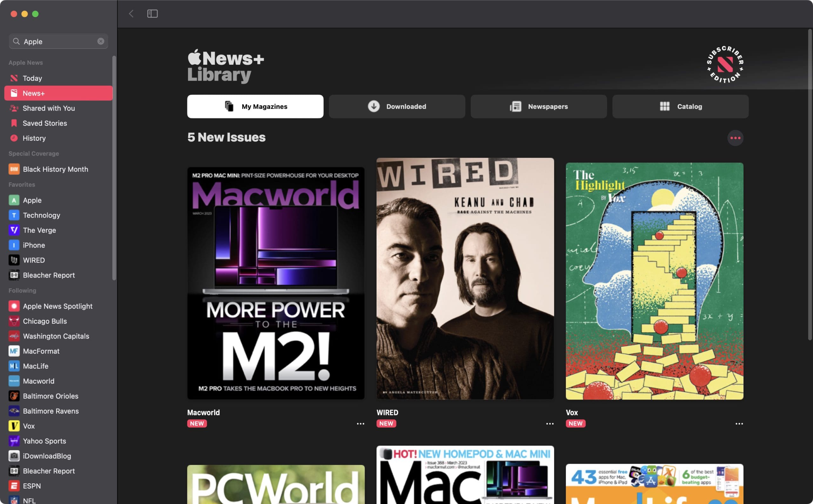The height and width of the screenshot is (504, 813).
Task: Open Washington Capitals channel
Action: (x=58, y=336)
